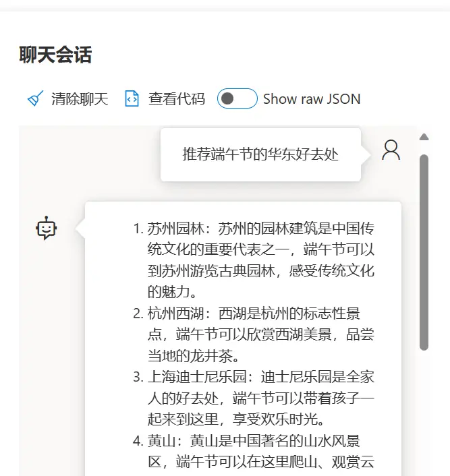Click the reply text mentioning 龙井茶
The width and height of the screenshot is (450, 476).
[194, 356]
